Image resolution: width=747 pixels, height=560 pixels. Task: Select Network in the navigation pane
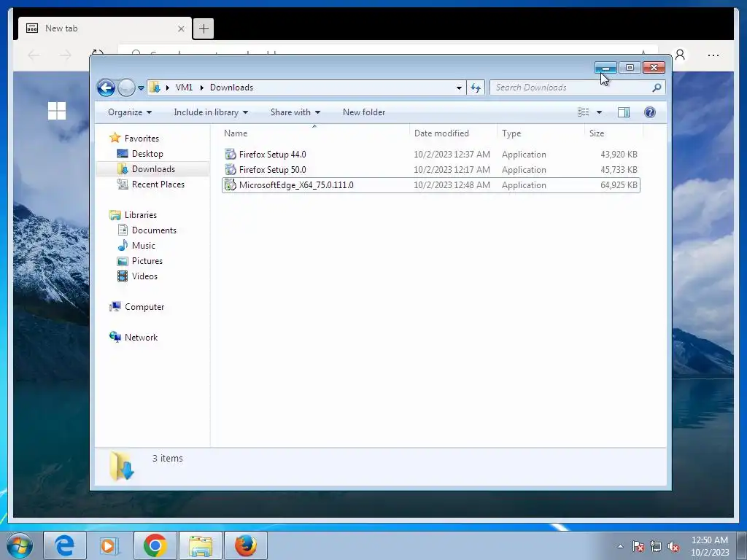point(141,338)
